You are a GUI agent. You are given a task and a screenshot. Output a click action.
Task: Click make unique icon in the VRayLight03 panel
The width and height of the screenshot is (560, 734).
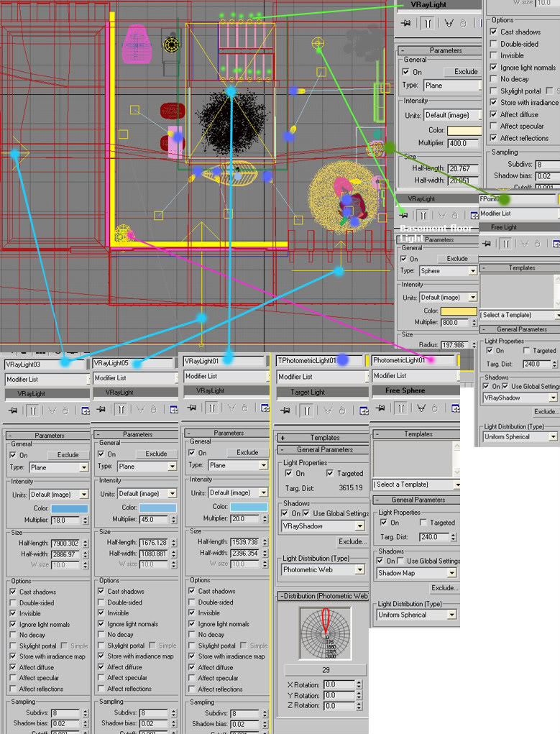click(52, 410)
